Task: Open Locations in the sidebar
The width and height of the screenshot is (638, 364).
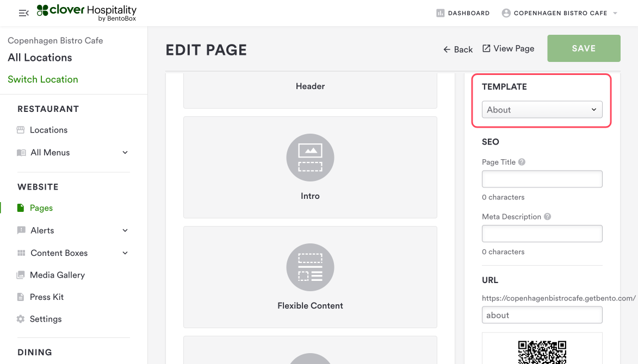Action: point(48,130)
